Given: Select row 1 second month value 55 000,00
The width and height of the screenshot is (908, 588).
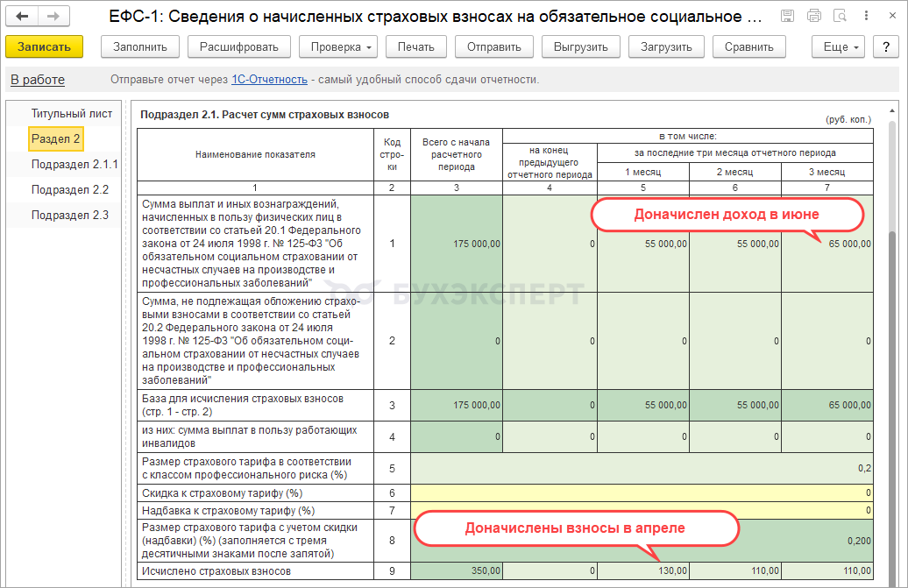Looking at the screenshot, I should tap(735, 244).
